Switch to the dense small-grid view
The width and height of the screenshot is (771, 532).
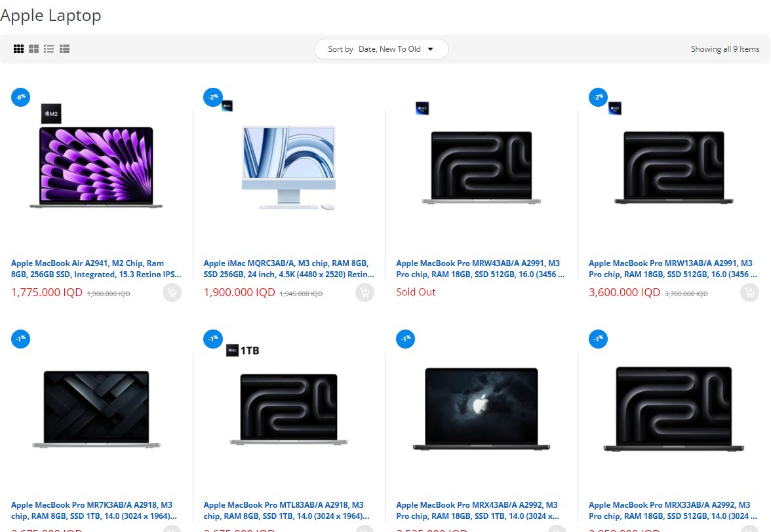point(18,49)
